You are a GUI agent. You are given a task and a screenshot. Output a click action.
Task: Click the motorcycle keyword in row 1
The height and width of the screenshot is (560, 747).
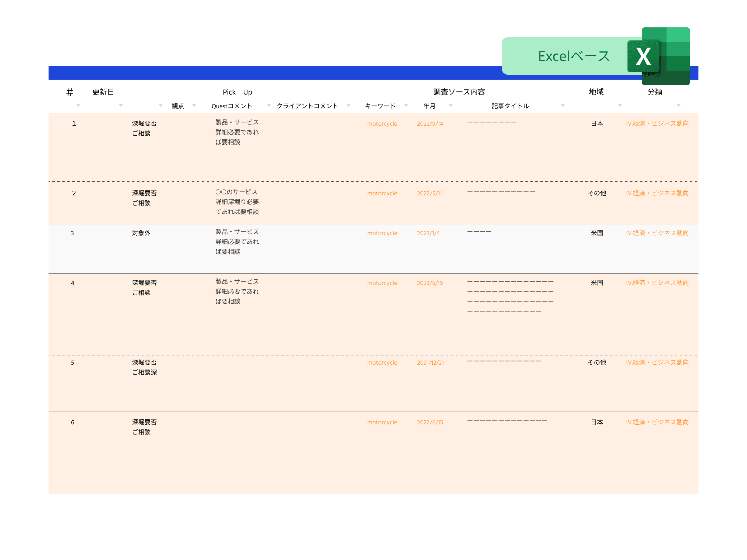tap(382, 124)
